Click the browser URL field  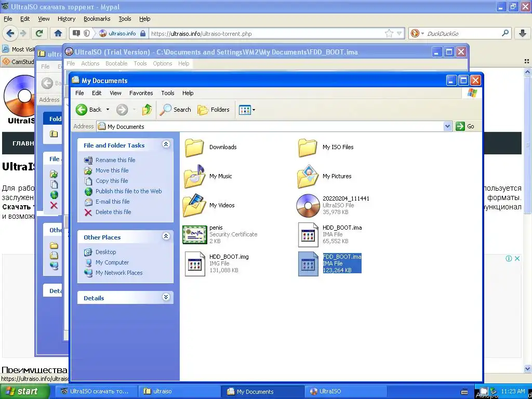click(x=267, y=34)
